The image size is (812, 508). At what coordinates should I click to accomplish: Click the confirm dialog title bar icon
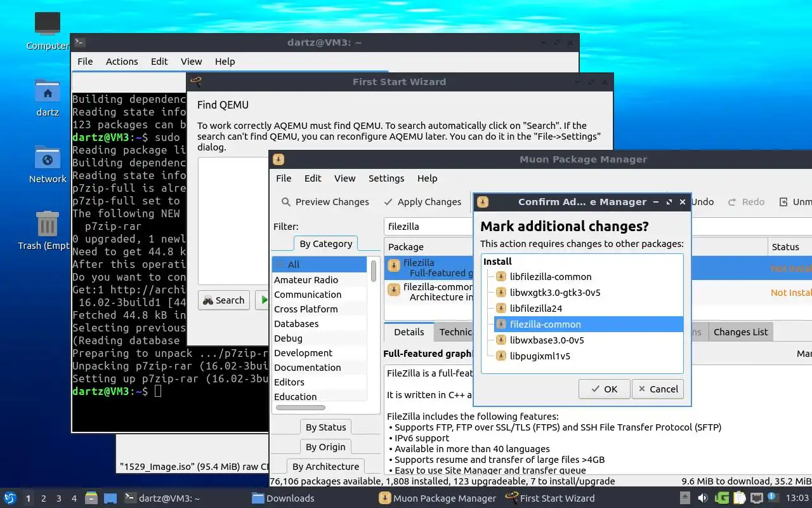pos(483,202)
